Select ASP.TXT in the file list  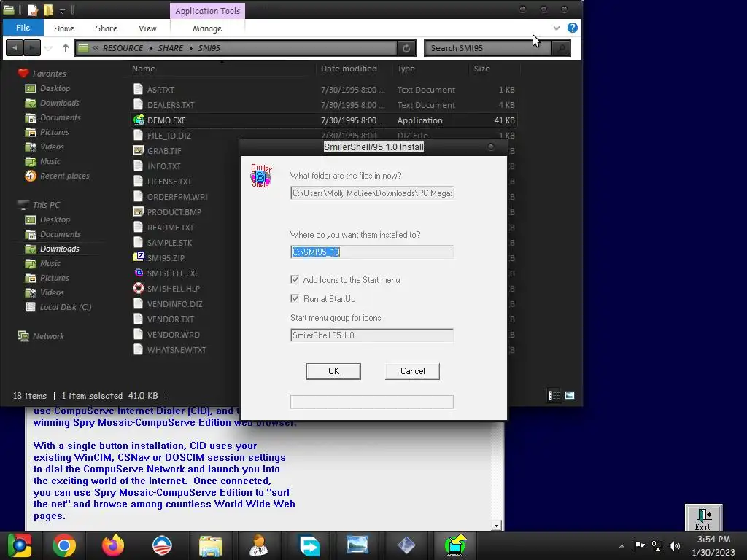tap(160, 90)
